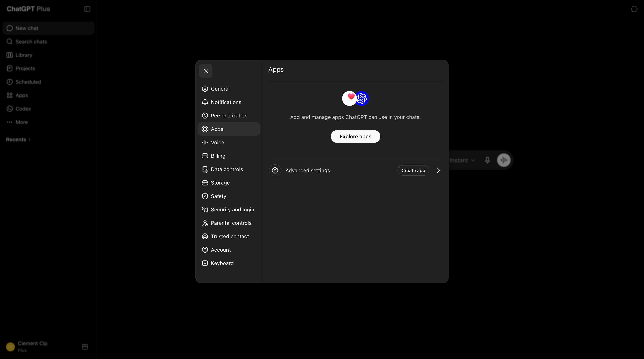The width and height of the screenshot is (644, 359).
Task: Open Trusted contact settings
Action: coord(228,236)
